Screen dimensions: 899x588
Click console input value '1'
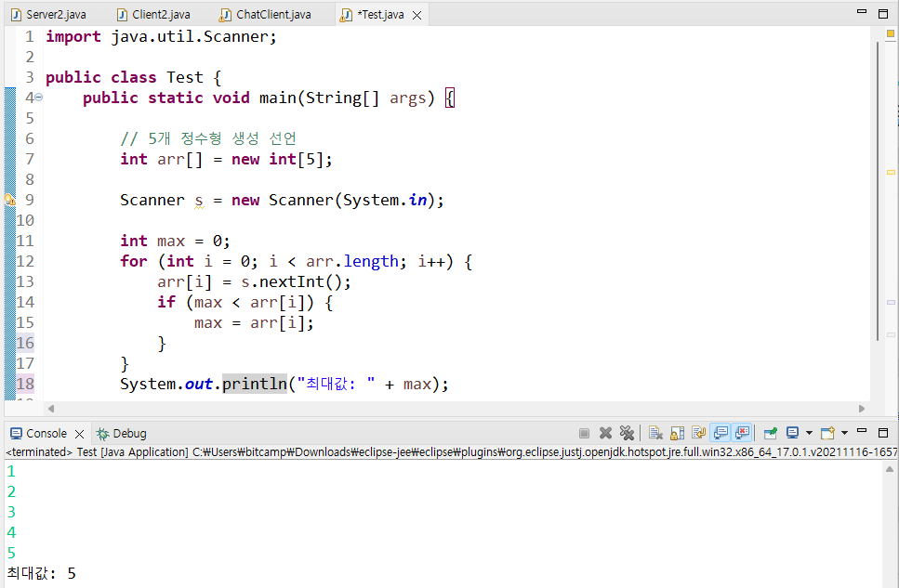coord(11,471)
